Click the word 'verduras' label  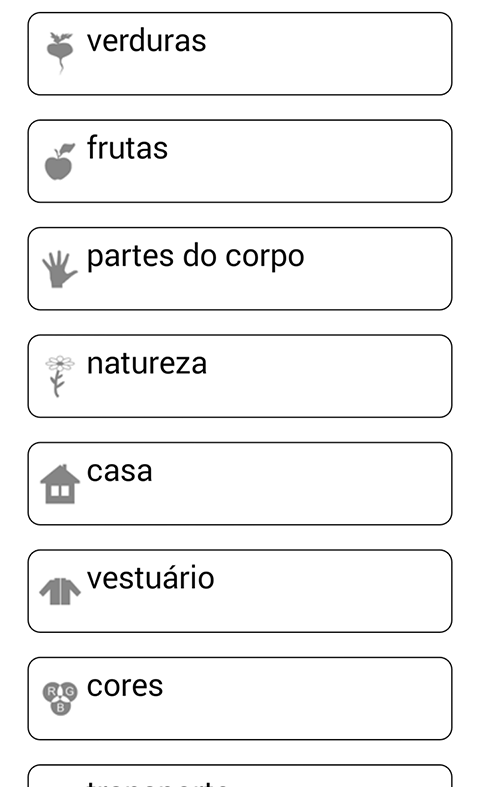point(146,41)
